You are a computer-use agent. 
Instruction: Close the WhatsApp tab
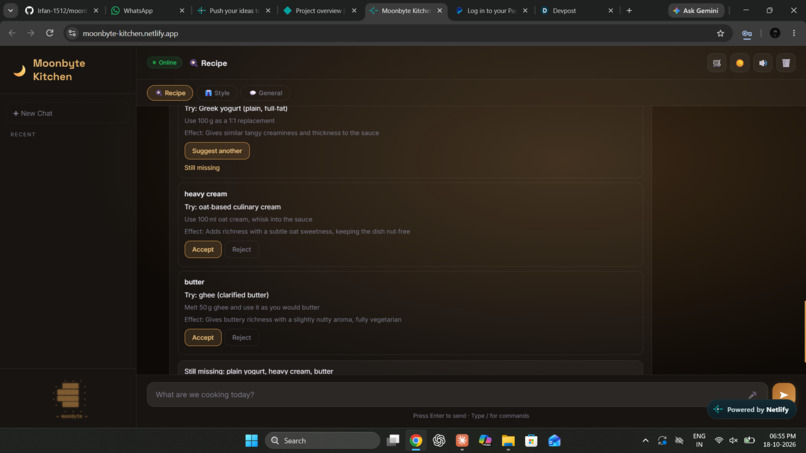click(x=182, y=10)
